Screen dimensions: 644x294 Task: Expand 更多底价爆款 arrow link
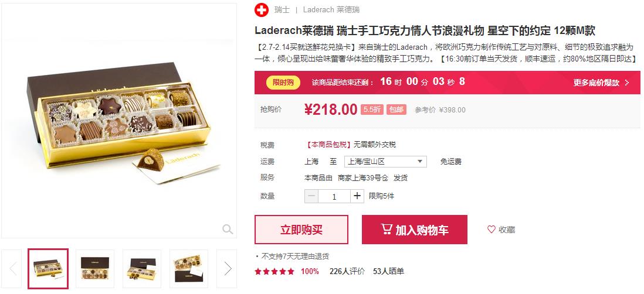601,83
